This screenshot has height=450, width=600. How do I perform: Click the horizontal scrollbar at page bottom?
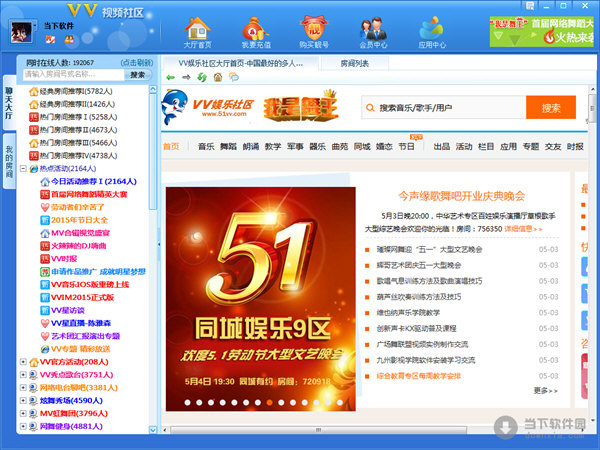pyautogui.click(x=318, y=430)
